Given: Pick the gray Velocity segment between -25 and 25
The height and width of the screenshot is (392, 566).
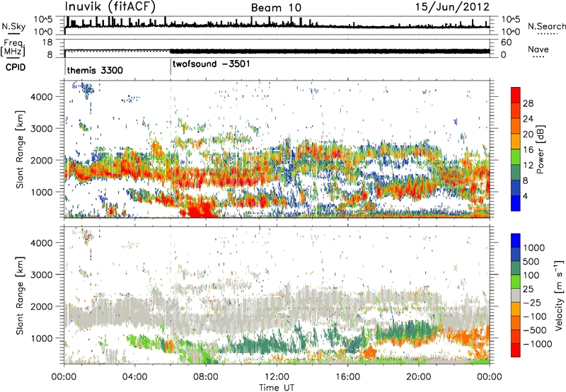Looking at the screenshot, I should [x=516, y=295].
